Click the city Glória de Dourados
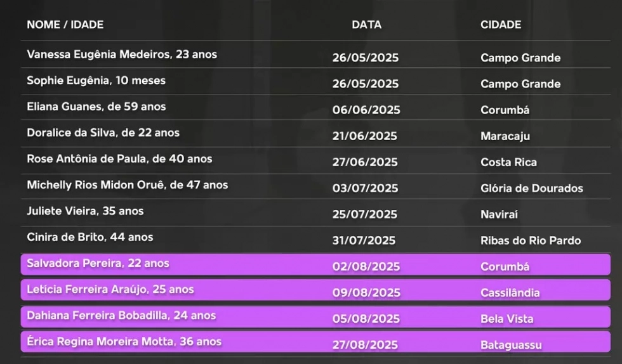The image size is (622, 364). pos(532,188)
